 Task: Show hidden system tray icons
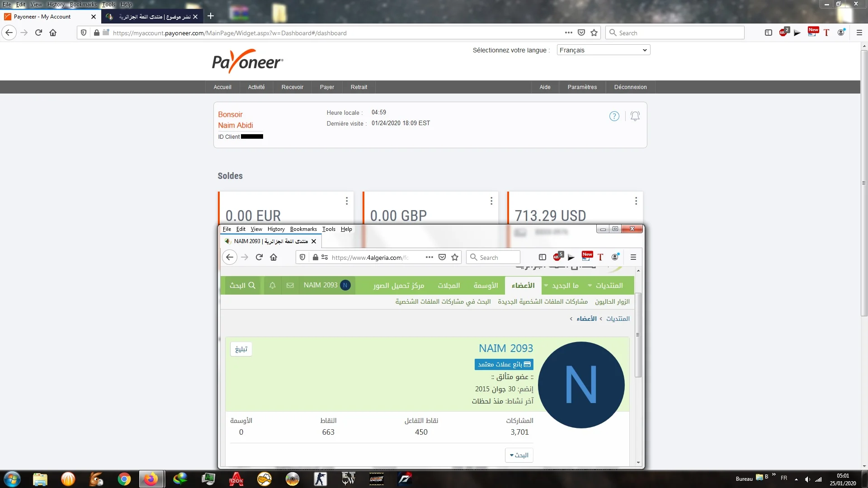click(x=796, y=479)
